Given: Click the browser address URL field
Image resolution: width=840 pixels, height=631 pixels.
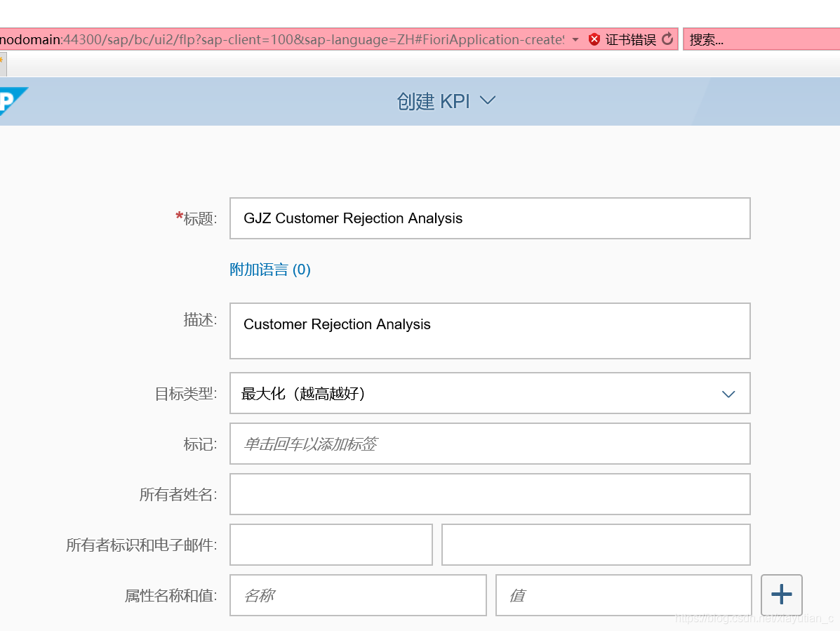Looking at the screenshot, I should pyautogui.click(x=281, y=39).
